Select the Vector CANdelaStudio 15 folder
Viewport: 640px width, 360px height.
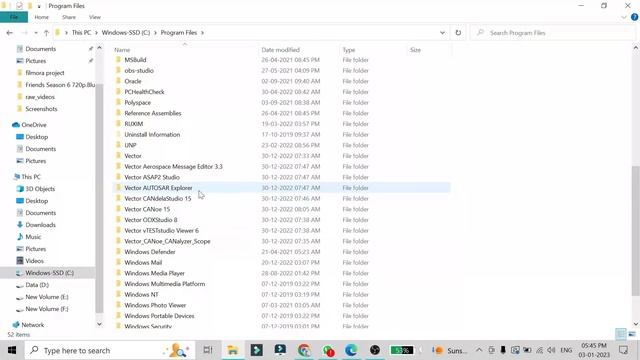(x=158, y=198)
